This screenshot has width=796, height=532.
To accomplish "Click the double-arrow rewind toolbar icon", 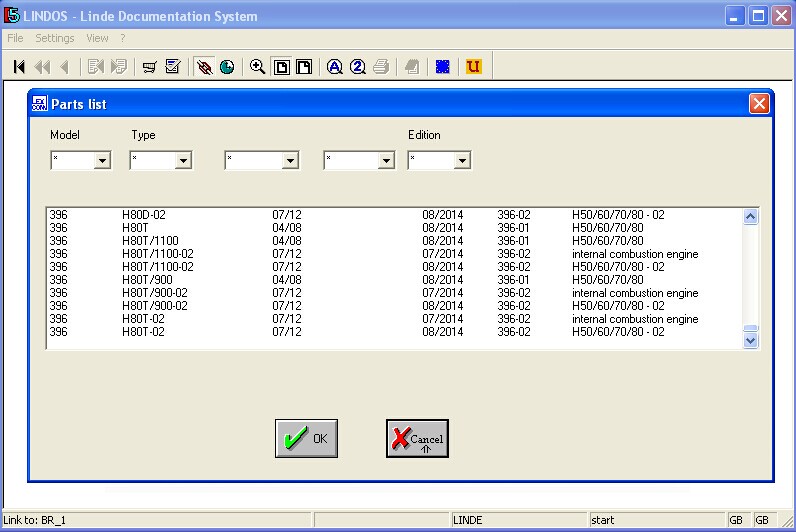I will (x=42, y=66).
